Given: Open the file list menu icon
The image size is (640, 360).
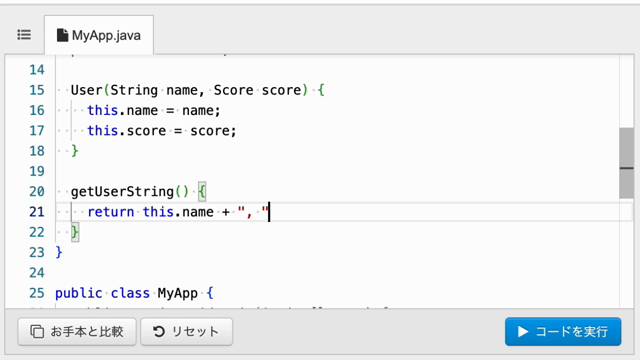Looking at the screenshot, I should 24,35.
